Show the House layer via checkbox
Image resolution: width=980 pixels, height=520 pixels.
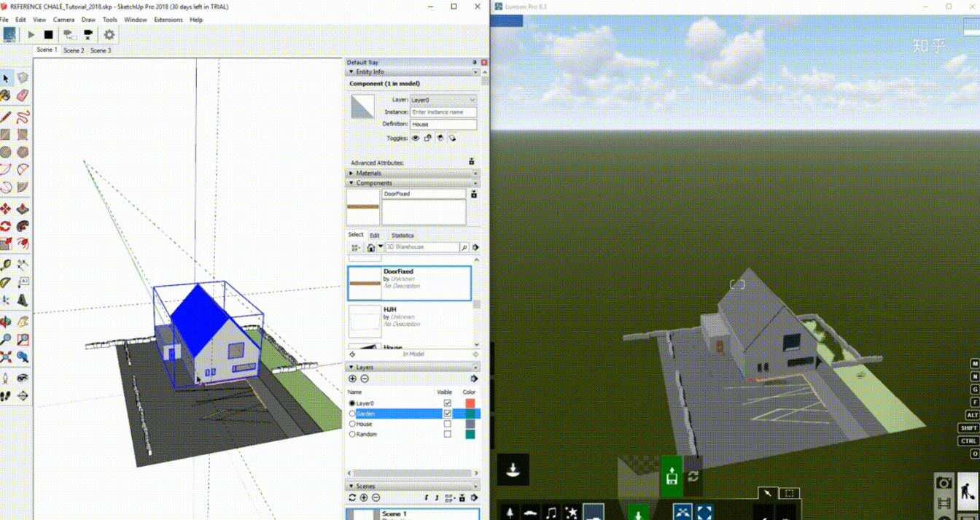pyautogui.click(x=448, y=424)
